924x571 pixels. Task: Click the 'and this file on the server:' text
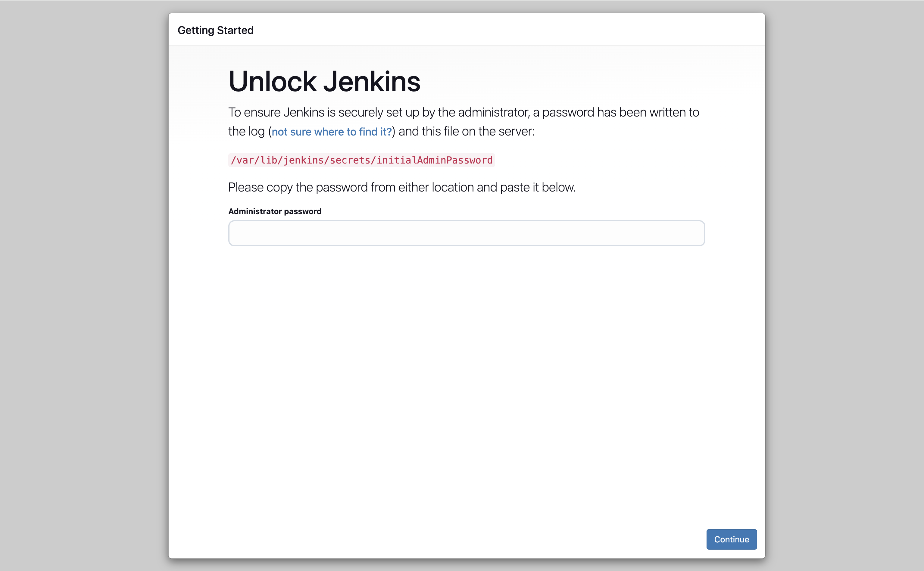(466, 132)
